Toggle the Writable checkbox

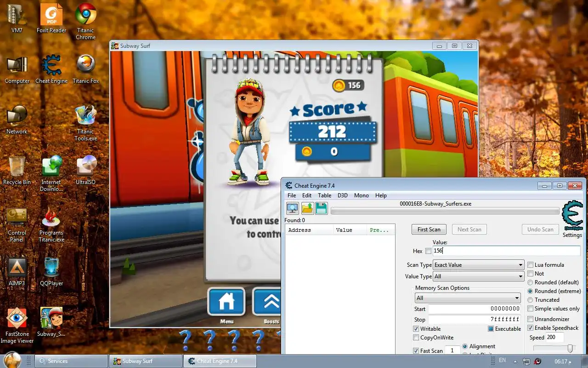pos(416,329)
